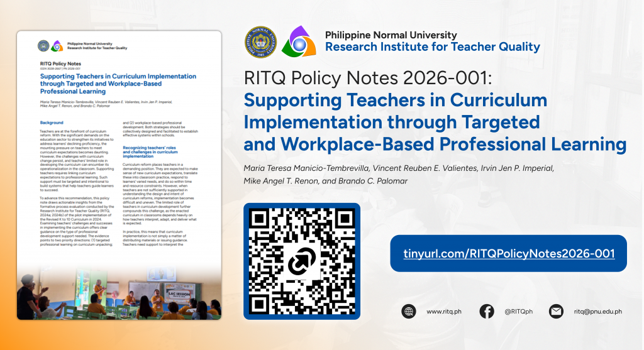Click the small PNU seal on document thumbnail
644x350 pixels.
43,46
